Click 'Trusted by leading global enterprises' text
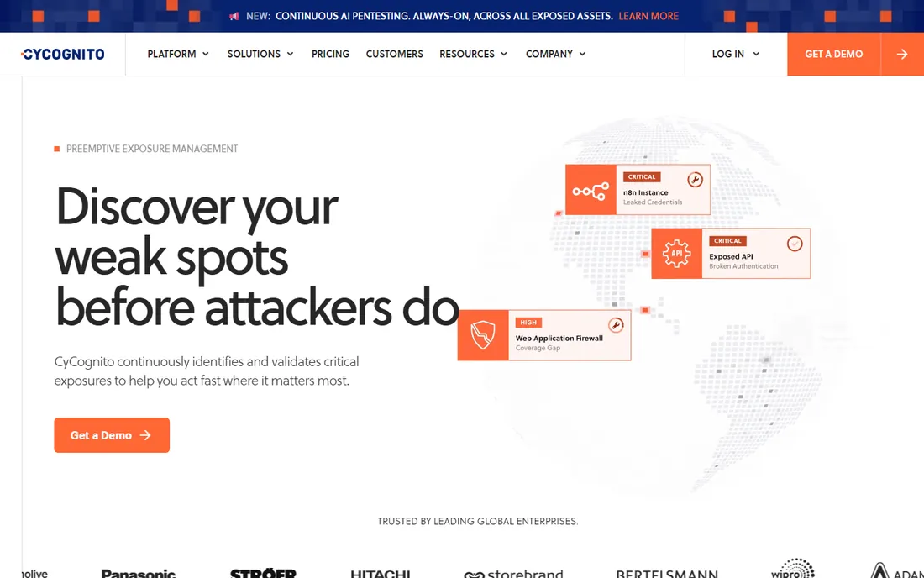Image resolution: width=924 pixels, height=578 pixels. click(478, 522)
